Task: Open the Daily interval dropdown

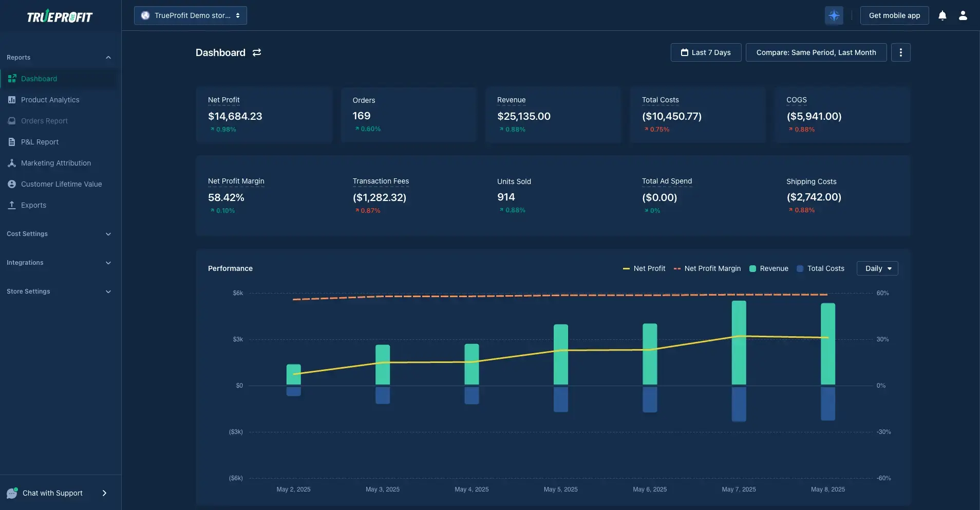Action: tap(877, 268)
